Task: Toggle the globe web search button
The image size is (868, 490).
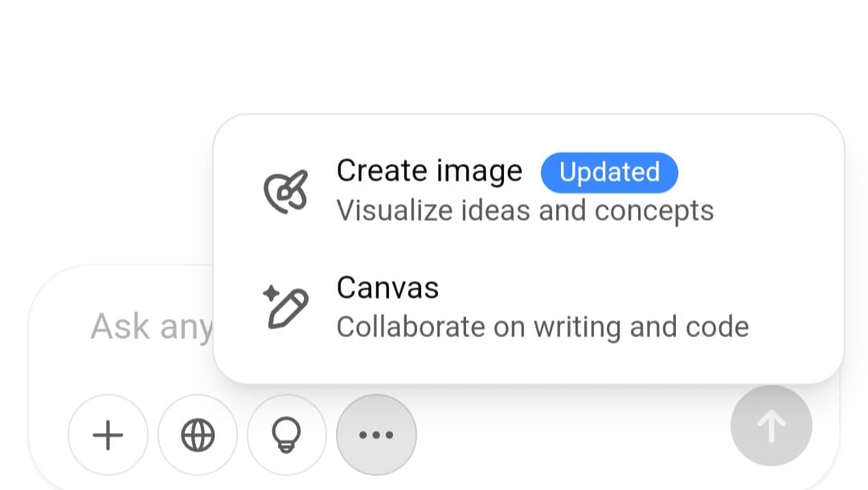Action: (x=198, y=435)
